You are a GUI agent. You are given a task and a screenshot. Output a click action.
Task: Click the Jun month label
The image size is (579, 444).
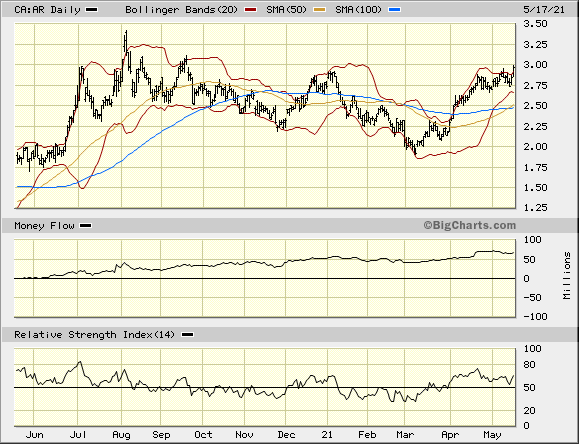point(34,435)
